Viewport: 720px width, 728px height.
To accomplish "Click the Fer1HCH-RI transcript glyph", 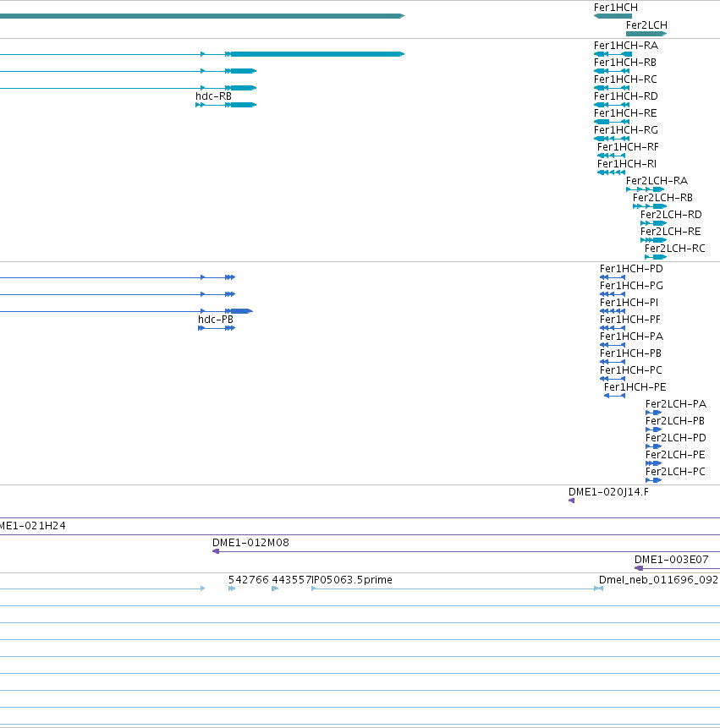I will point(612,172).
